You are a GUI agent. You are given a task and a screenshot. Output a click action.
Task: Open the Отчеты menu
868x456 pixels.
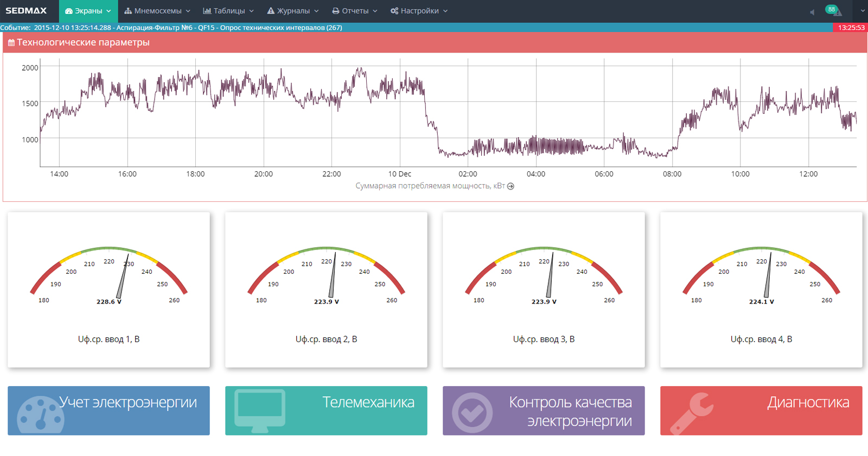355,11
